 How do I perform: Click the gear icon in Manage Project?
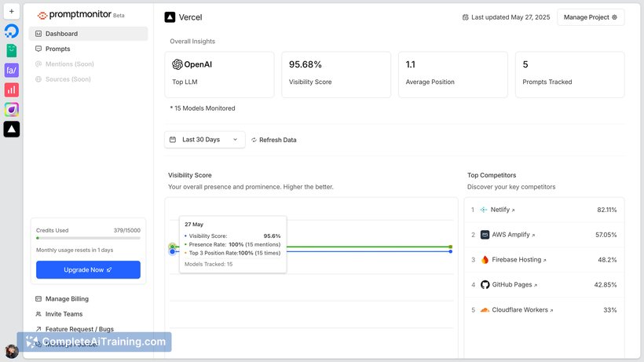[614, 17]
